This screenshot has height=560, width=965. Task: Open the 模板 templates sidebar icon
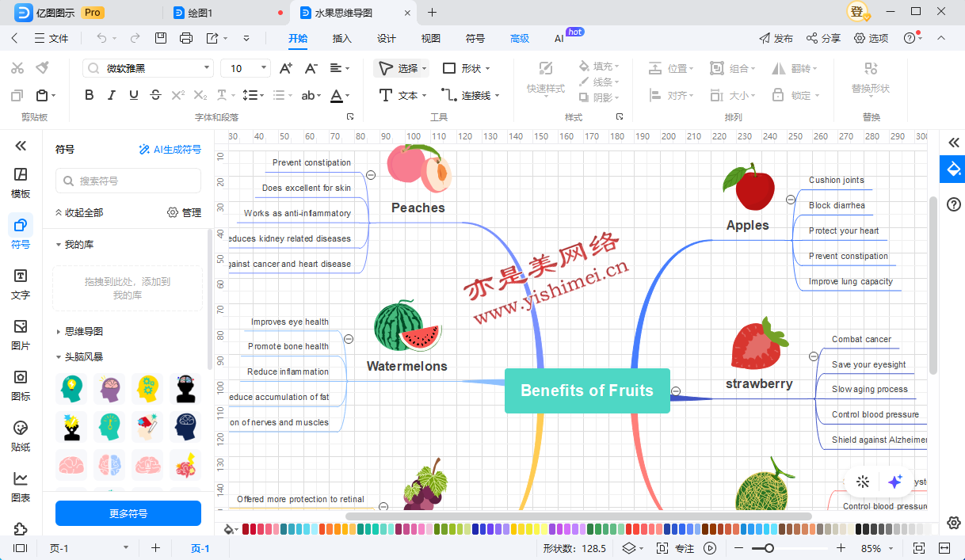point(21,181)
